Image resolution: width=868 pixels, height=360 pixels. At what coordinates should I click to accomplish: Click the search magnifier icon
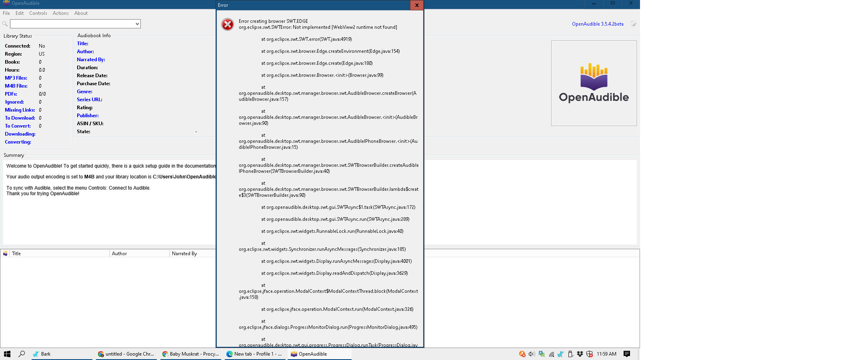(5, 24)
